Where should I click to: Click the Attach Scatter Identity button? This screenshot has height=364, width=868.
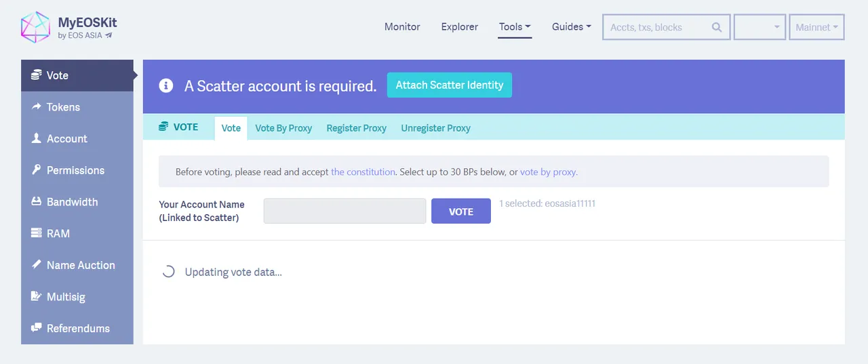click(450, 85)
